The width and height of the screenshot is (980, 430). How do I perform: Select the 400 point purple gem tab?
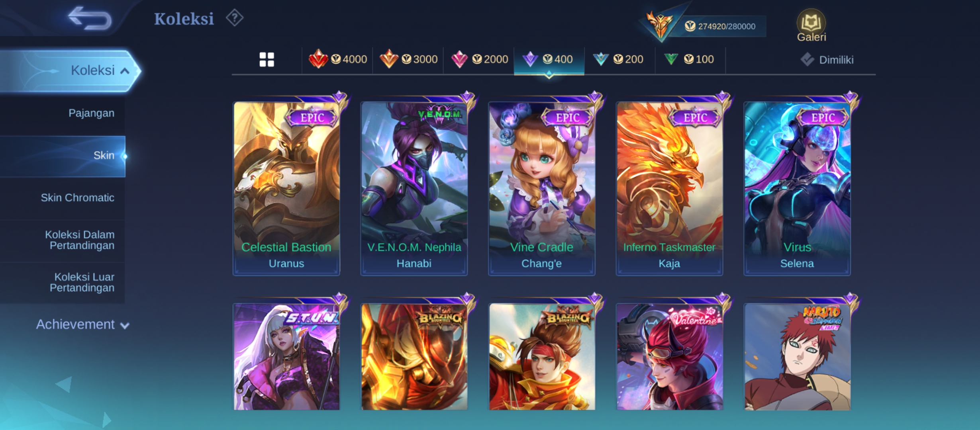coord(549,59)
